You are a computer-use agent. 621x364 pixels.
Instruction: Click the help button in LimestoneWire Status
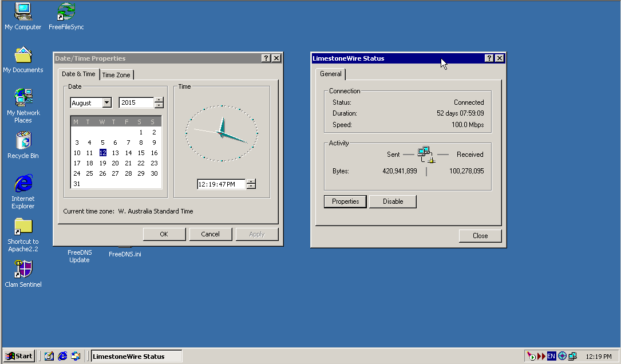[489, 58]
